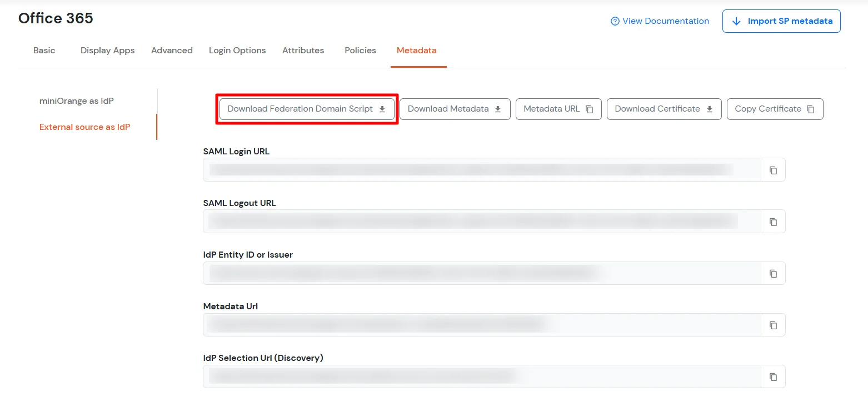The image size is (868, 407).
Task: Click the Download Certificate button
Action: click(x=664, y=109)
